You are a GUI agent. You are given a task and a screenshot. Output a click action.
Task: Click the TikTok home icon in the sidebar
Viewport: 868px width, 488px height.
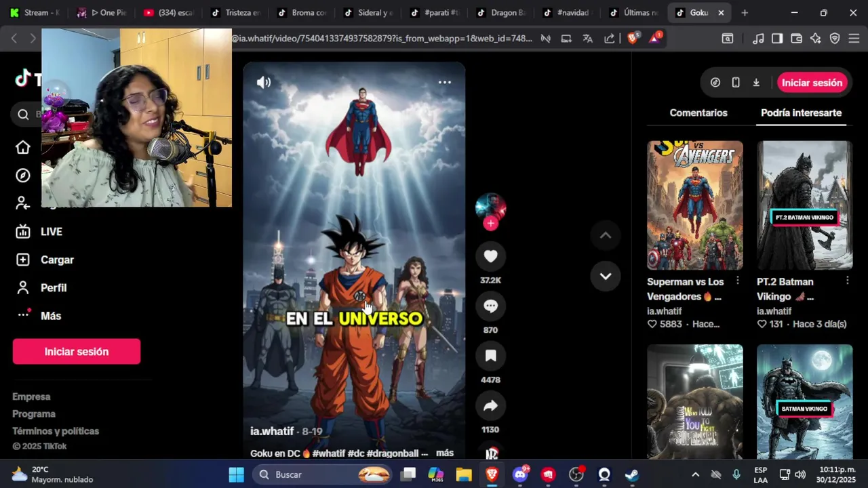tap(23, 148)
